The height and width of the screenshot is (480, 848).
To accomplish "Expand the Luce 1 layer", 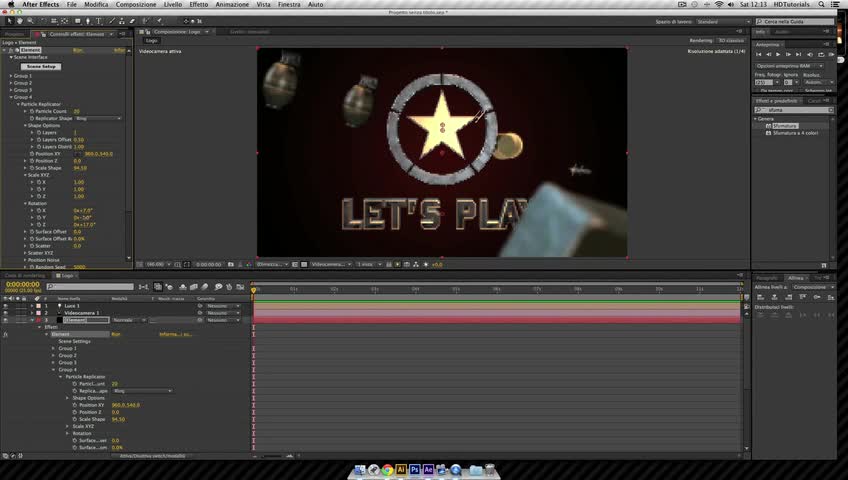I will point(32,306).
